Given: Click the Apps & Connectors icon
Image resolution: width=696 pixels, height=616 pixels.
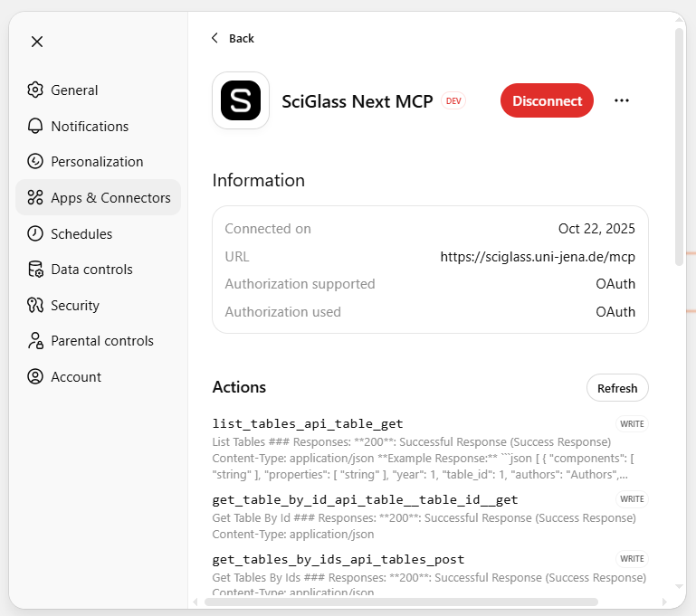Looking at the screenshot, I should point(35,197).
